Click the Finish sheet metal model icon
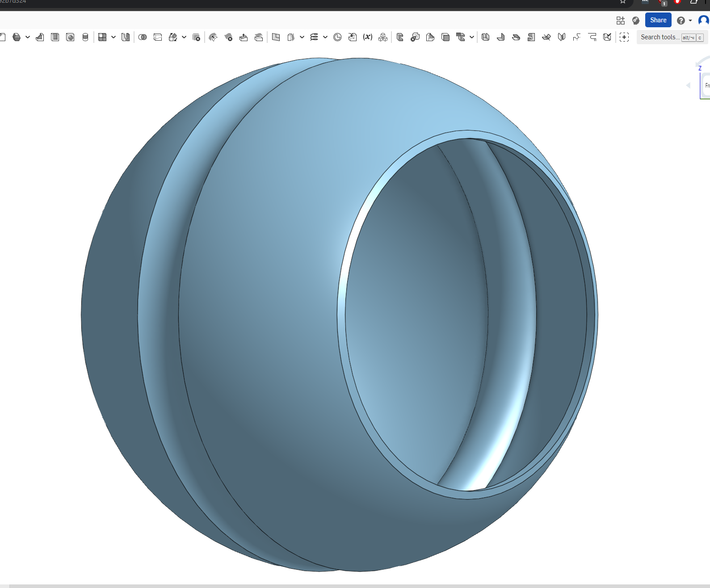 pyautogui.click(x=607, y=37)
